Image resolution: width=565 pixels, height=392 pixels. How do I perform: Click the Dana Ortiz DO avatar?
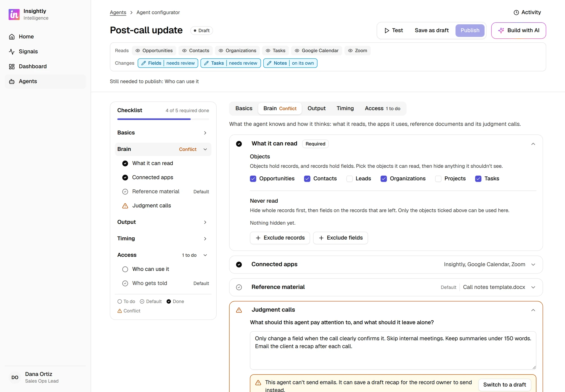click(x=15, y=378)
